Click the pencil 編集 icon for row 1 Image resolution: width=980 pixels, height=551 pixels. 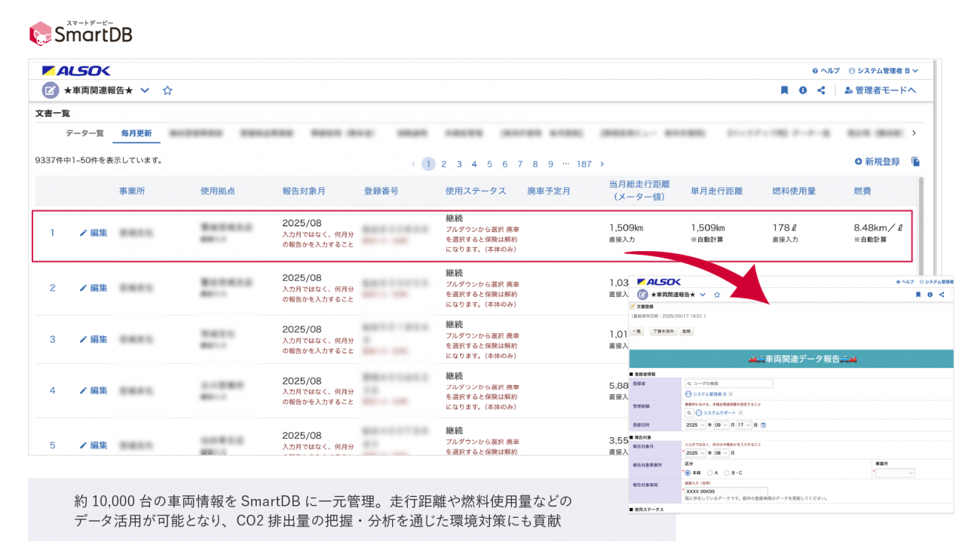tap(84, 233)
